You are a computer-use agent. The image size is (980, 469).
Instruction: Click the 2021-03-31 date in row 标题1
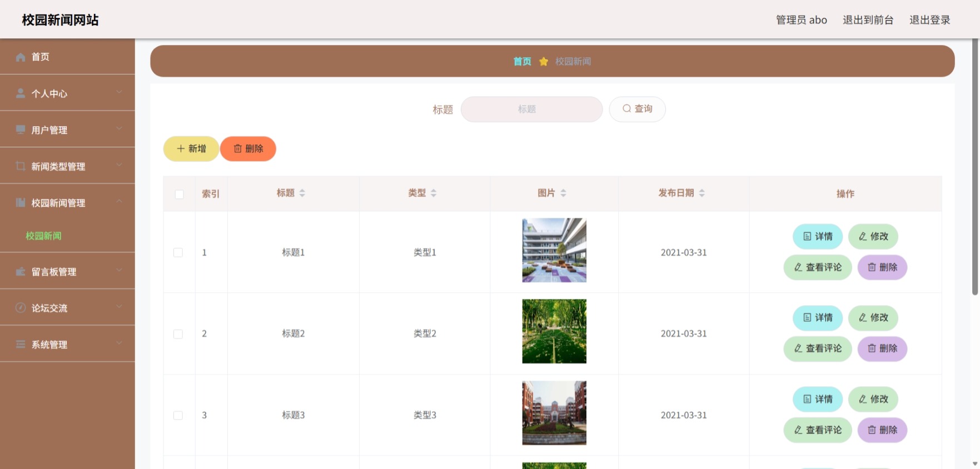point(684,252)
